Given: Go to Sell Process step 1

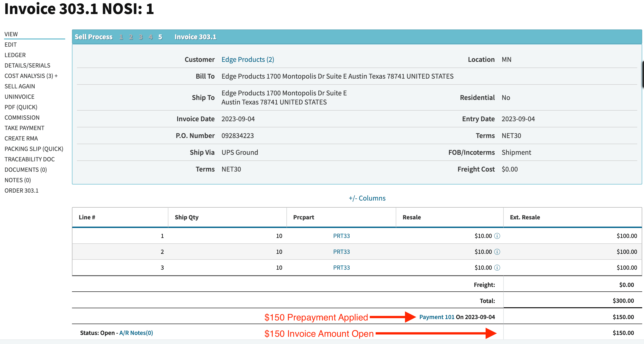Looking at the screenshot, I should (x=121, y=37).
